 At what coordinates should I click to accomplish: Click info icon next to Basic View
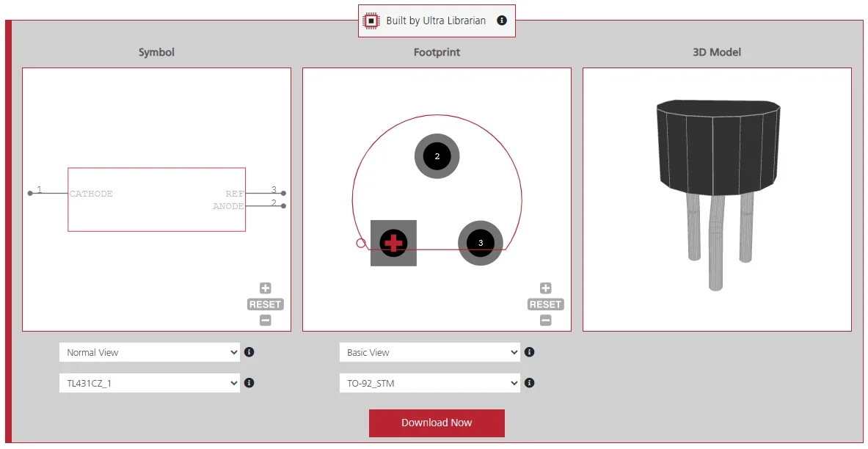[x=529, y=352]
